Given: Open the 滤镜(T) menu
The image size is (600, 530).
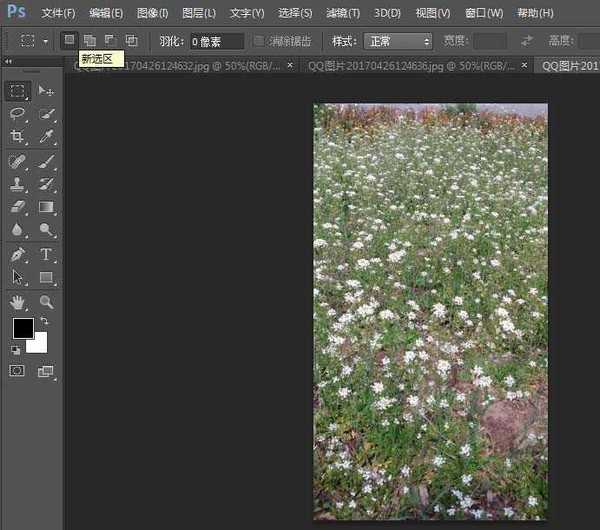Looking at the screenshot, I should click(x=343, y=13).
